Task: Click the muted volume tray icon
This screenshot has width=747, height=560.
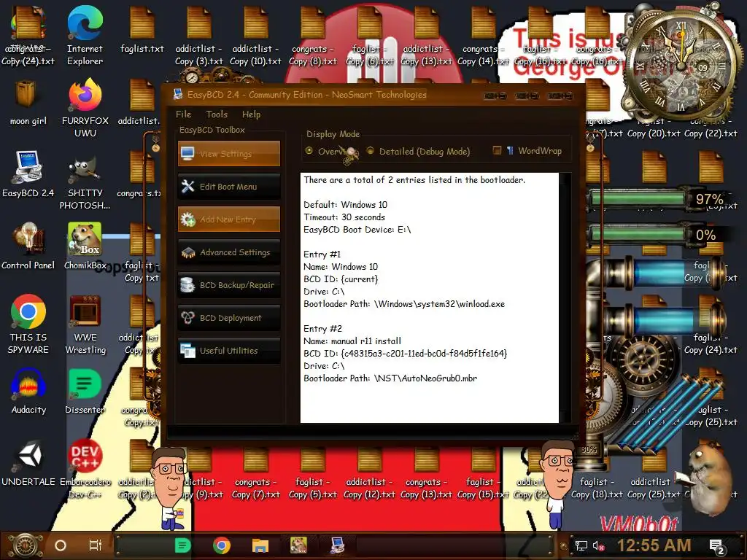Action: tap(598, 545)
